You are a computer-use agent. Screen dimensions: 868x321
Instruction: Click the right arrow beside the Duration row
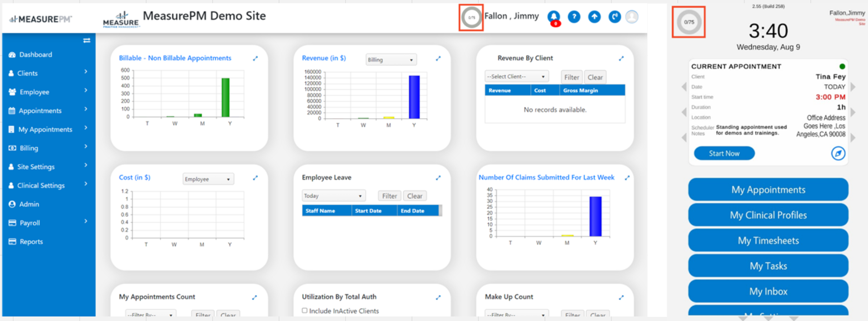853,112
